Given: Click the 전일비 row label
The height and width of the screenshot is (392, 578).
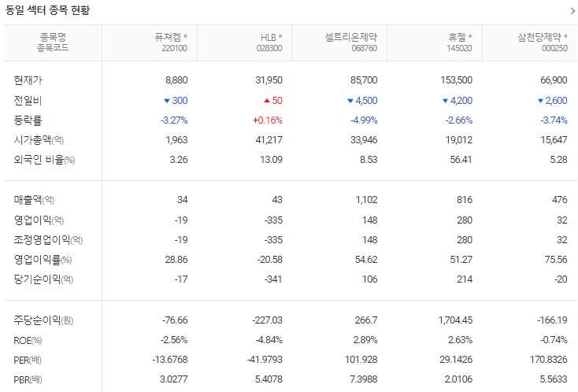Looking at the screenshot, I should (x=28, y=100).
